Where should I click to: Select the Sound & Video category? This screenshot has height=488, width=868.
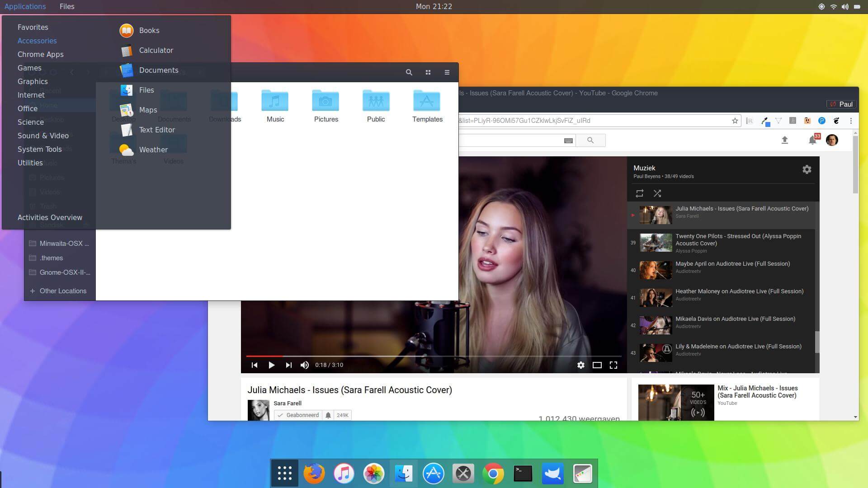click(x=43, y=136)
